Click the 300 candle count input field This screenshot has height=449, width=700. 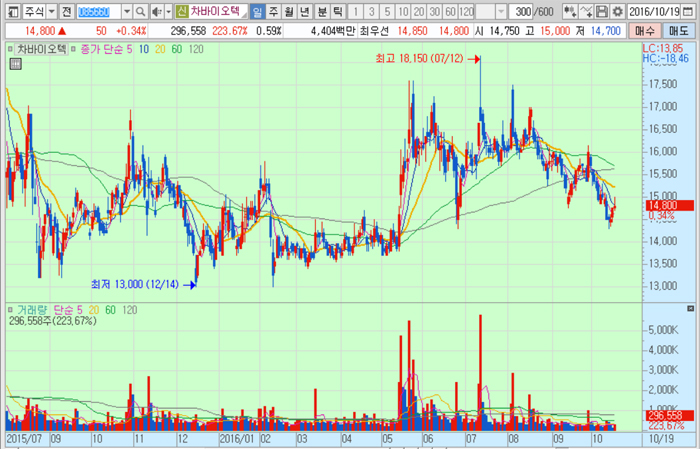(x=519, y=11)
